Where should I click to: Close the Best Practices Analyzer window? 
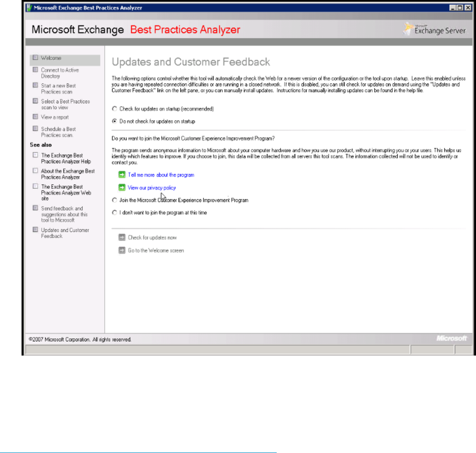coord(468,8)
